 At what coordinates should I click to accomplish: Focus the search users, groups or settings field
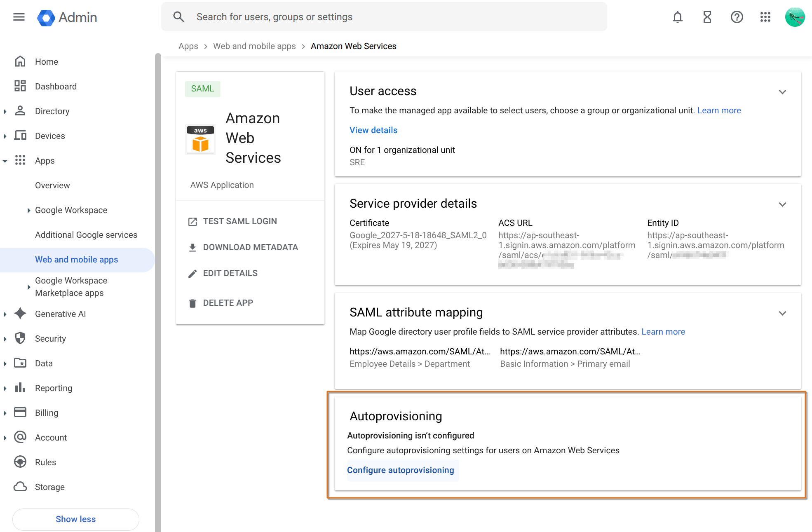[384, 17]
